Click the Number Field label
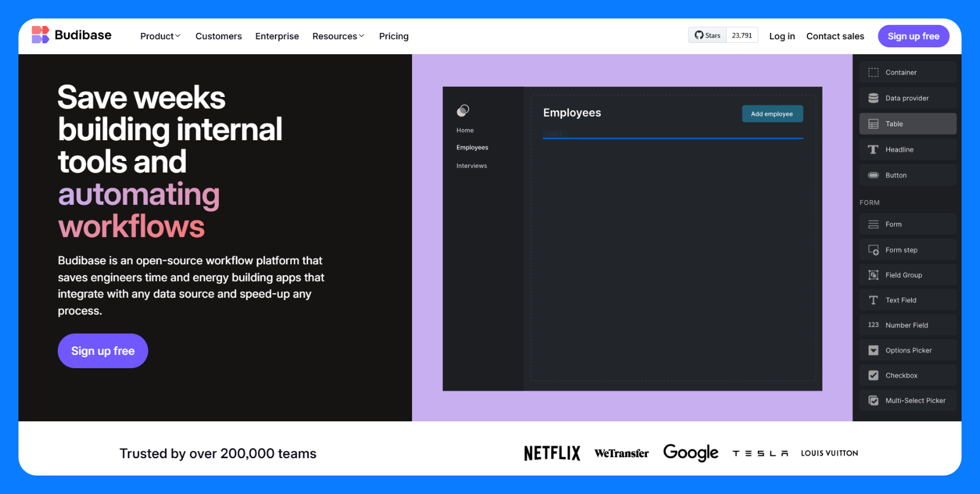Screen dimensions: 980x494 (x=907, y=325)
